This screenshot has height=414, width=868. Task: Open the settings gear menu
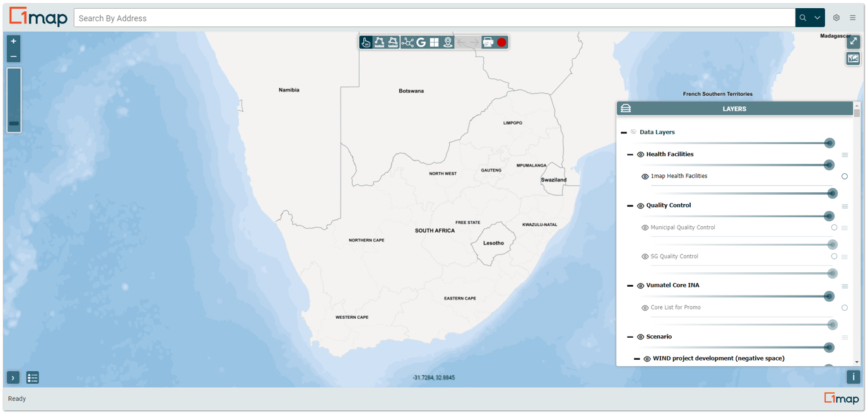(836, 17)
